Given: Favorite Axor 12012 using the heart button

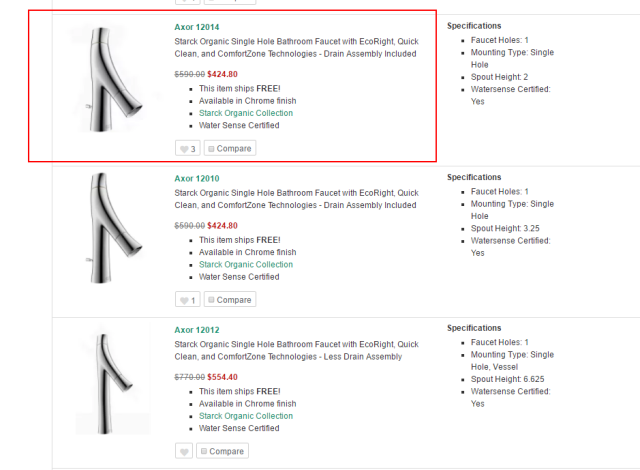Looking at the screenshot, I should (x=184, y=451).
